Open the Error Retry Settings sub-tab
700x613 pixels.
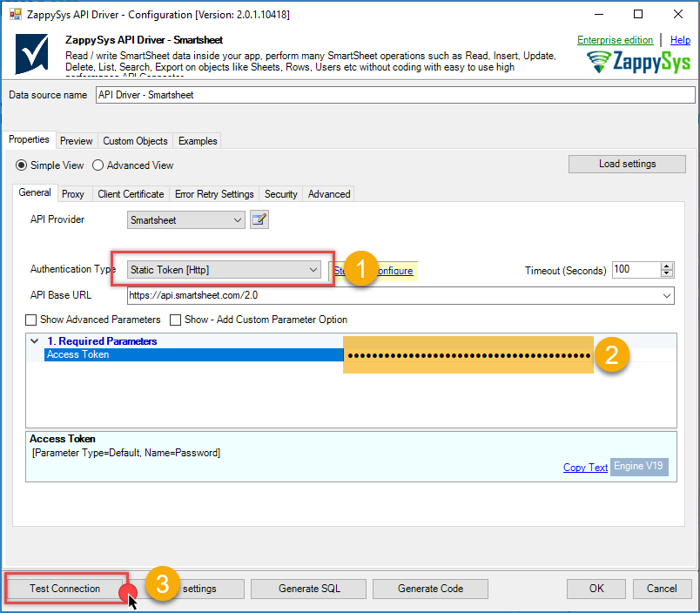coord(214,194)
